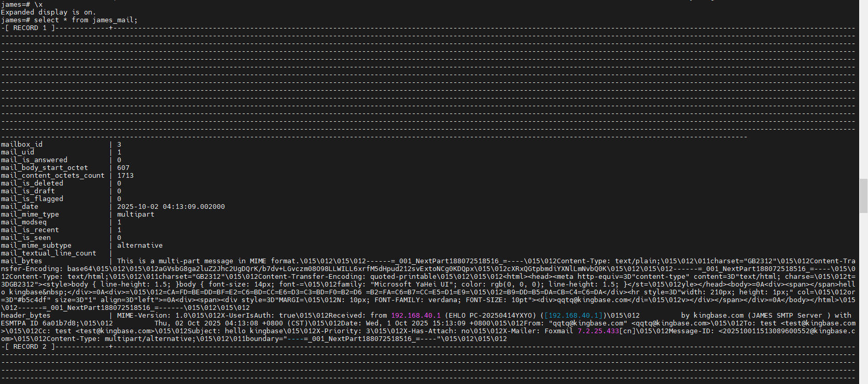Click the mail_is_flagged field name
This screenshot has height=384, width=868.
(32, 199)
